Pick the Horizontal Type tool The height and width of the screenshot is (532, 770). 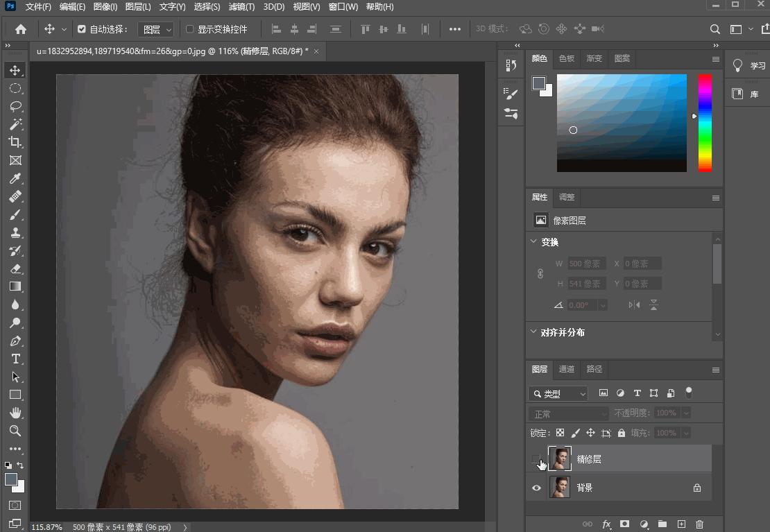coord(15,359)
